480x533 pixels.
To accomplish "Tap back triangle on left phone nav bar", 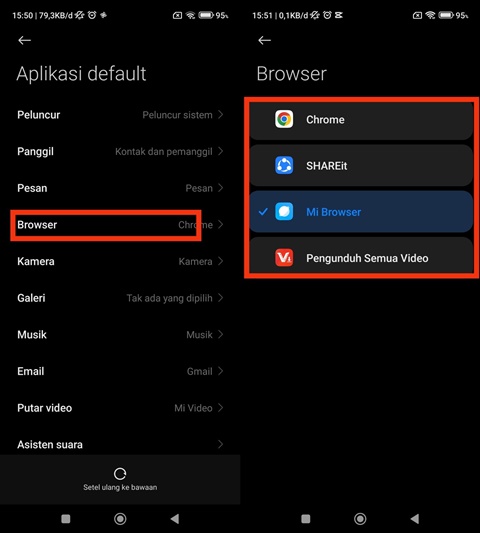I will [x=175, y=519].
